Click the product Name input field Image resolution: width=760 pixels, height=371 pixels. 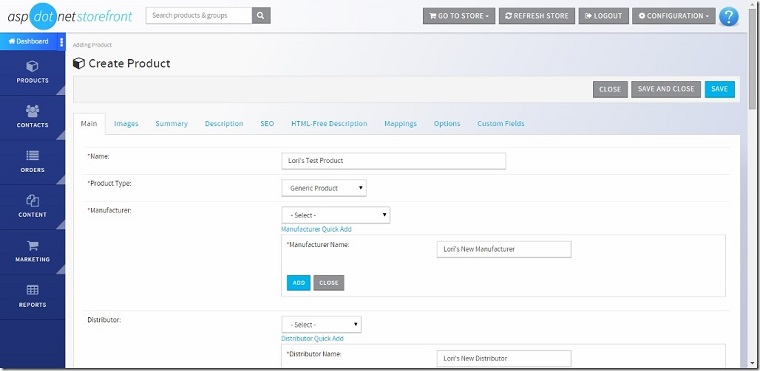(x=394, y=161)
